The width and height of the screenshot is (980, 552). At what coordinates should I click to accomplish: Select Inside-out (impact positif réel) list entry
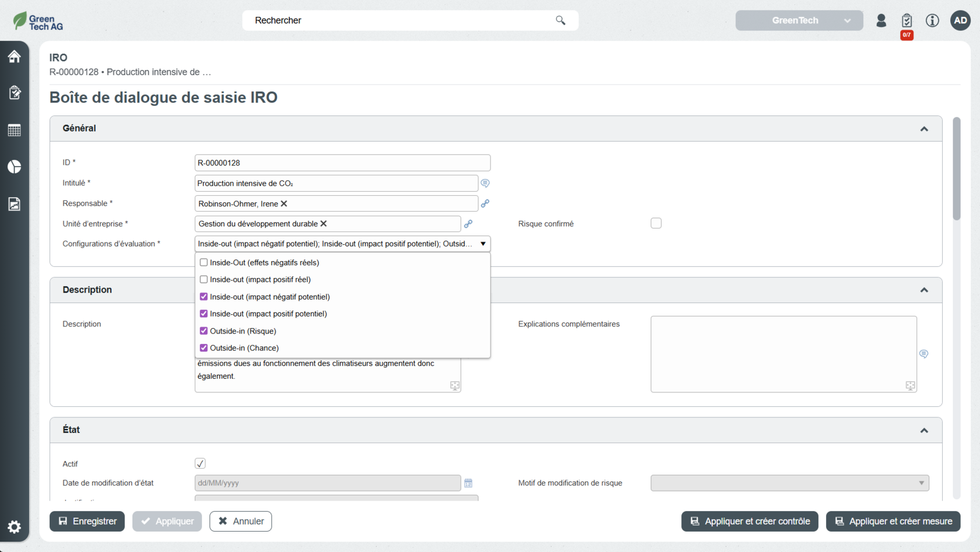click(x=260, y=280)
